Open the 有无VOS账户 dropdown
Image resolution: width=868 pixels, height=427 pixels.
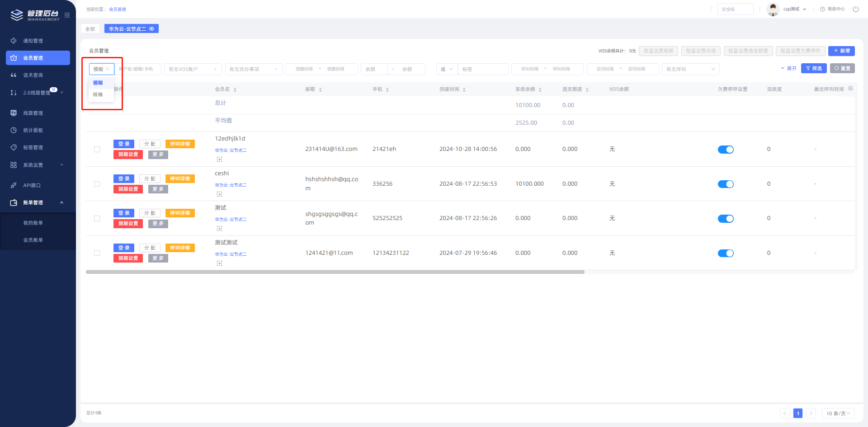[x=193, y=69]
